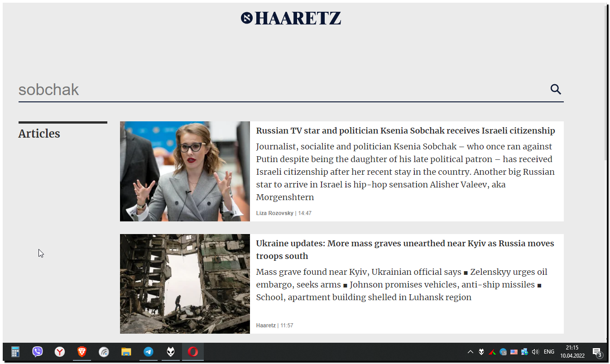This screenshot has width=610, height=364.
Task: Select the Articles results tab
Action: point(39,134)
